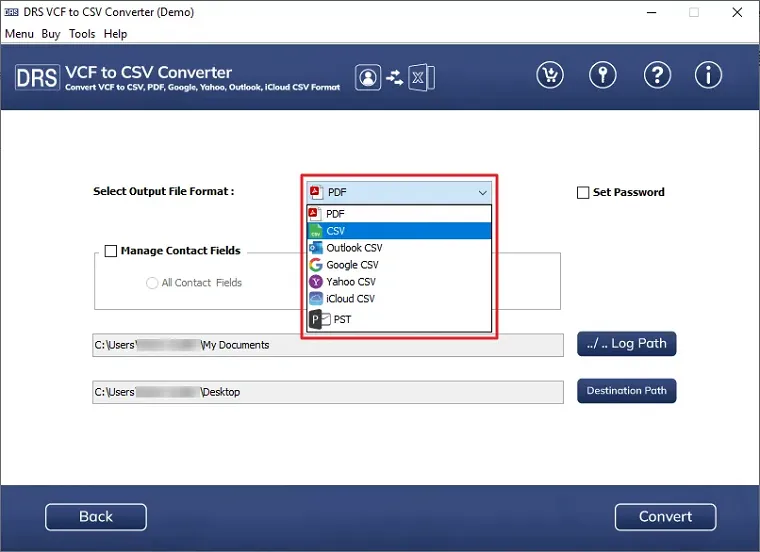Click the DRS app icon in title bar
Viewport: 760px width, 552px height.
tap(11, 12)
